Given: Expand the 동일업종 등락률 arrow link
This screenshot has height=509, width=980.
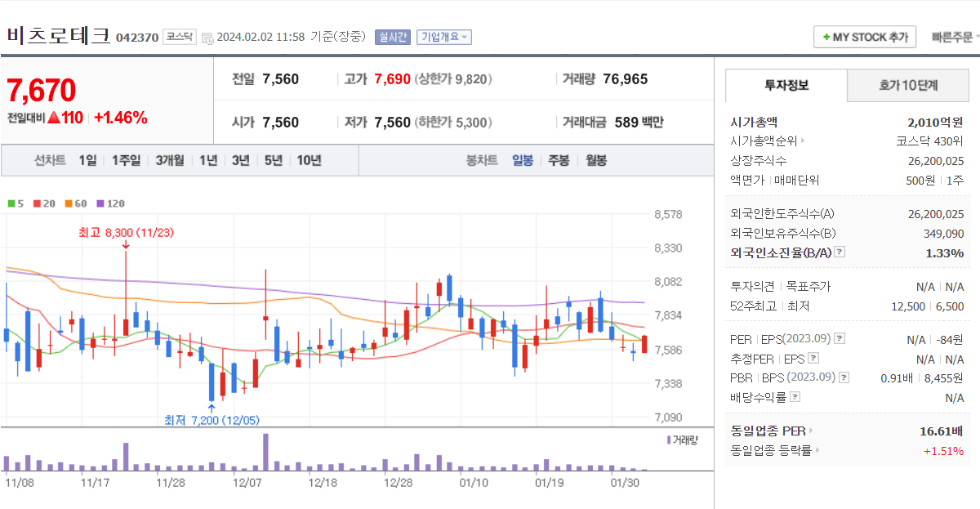Looking at the screenshot, I should coord(817,450).
